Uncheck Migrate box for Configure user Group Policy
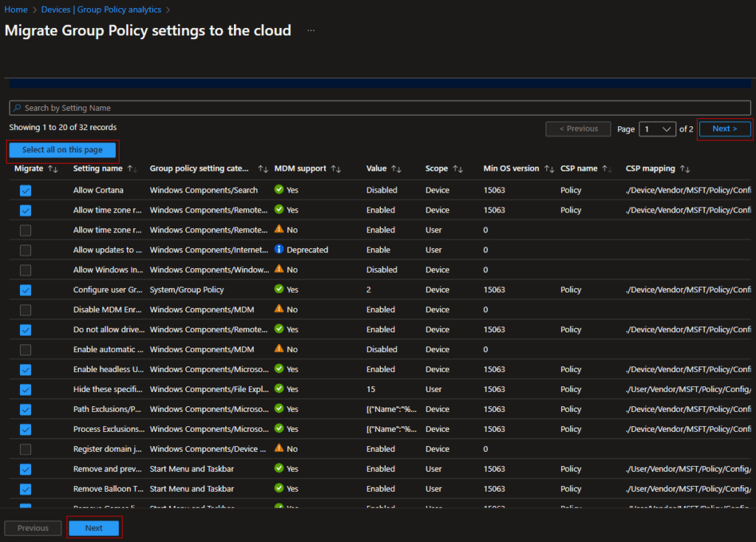756x542 pixels. (26, 290)
